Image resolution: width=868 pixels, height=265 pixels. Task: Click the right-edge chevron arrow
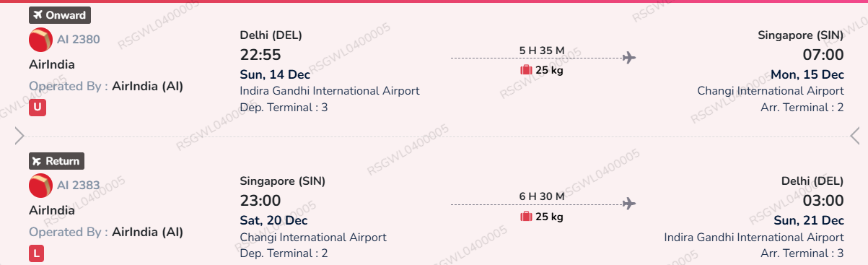pos(854,136)
